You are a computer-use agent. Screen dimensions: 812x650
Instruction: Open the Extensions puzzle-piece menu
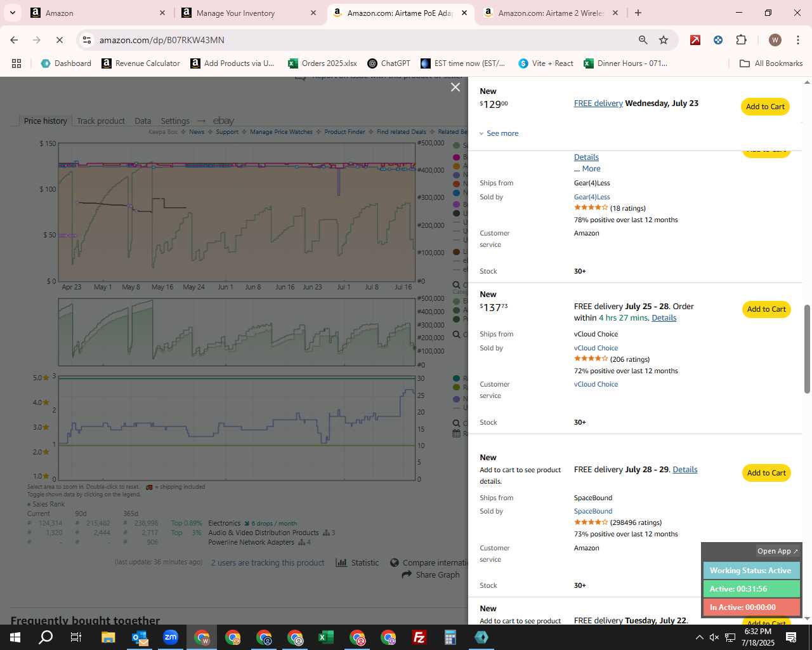pos(741,40)
